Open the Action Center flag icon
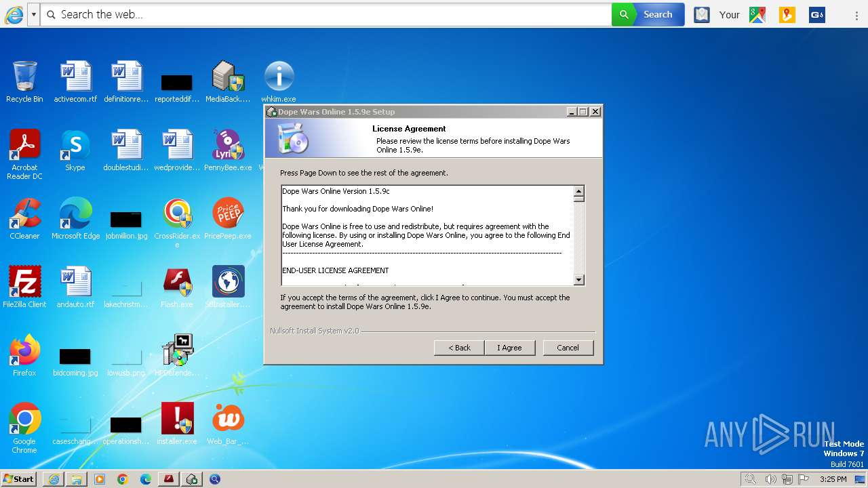Screen dimensions: 868x488 click(804, 479)
